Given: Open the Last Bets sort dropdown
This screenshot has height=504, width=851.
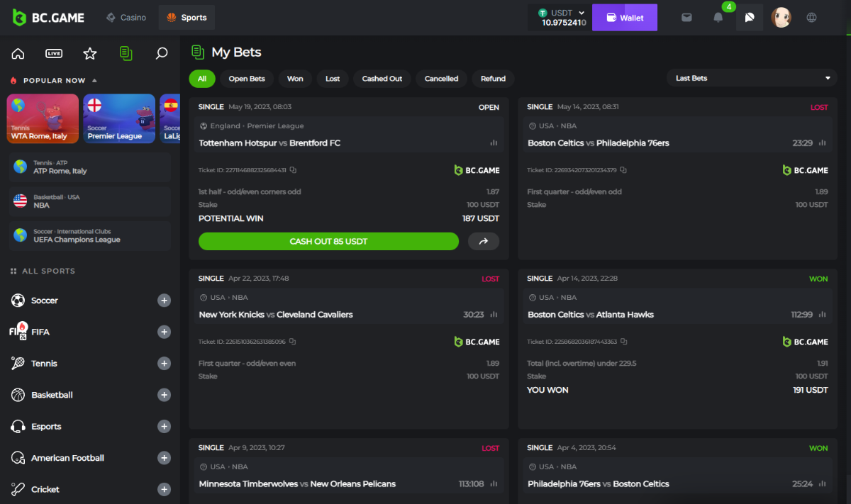Looking at the screenshot, I should click(752, 78).
